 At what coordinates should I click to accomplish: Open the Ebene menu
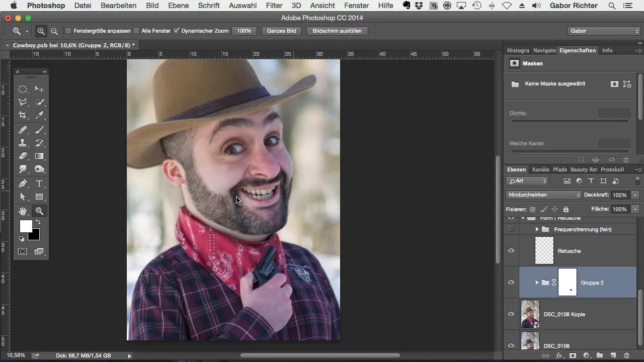(x=179, y=6)
